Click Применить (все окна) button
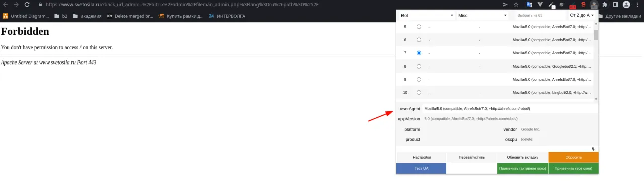This screenshot has height=187, width=644. [x=574, y=168]
